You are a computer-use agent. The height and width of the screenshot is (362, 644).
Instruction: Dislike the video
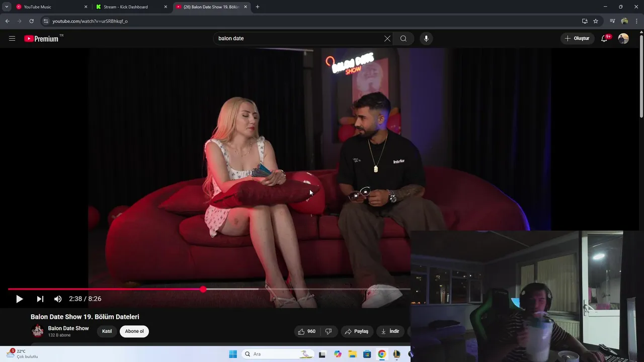pyautogui.click(x=329, y=331)
